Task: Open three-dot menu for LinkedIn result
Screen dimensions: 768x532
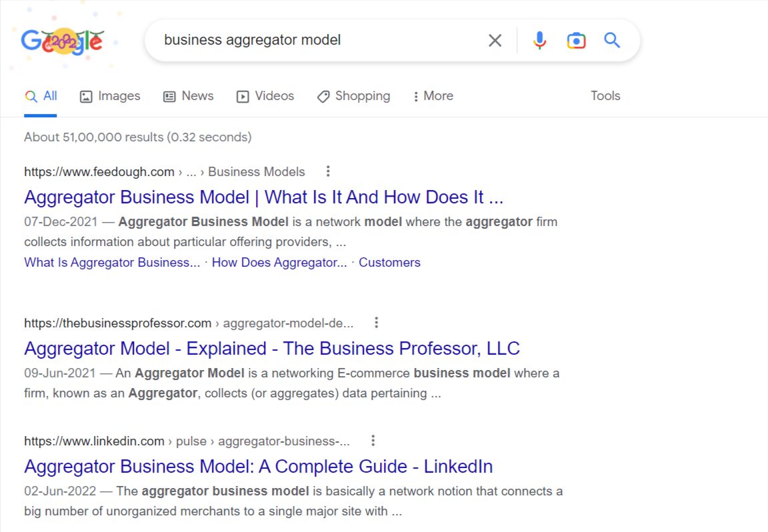Action: pos(373,441)
